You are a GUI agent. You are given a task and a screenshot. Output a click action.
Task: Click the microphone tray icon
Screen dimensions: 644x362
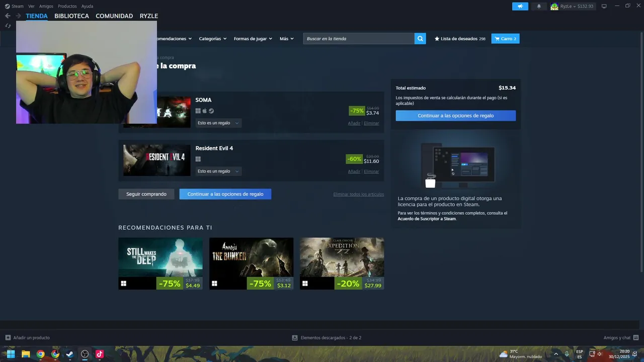click(567, 354)
